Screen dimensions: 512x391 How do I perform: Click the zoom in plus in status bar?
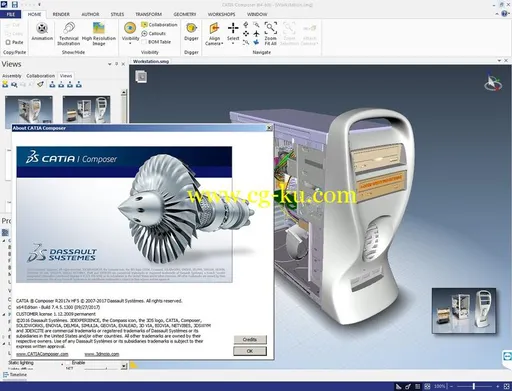pyautogui.click(x=498, y=386)
